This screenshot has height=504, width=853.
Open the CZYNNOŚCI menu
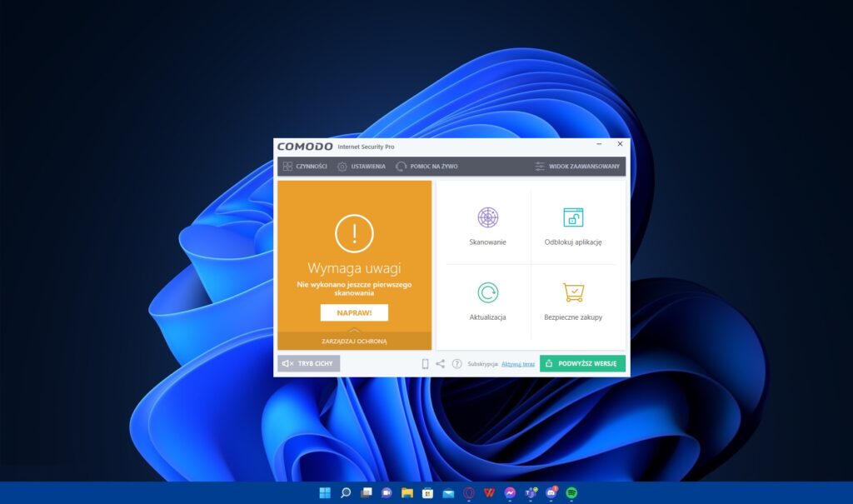(305, 167)
